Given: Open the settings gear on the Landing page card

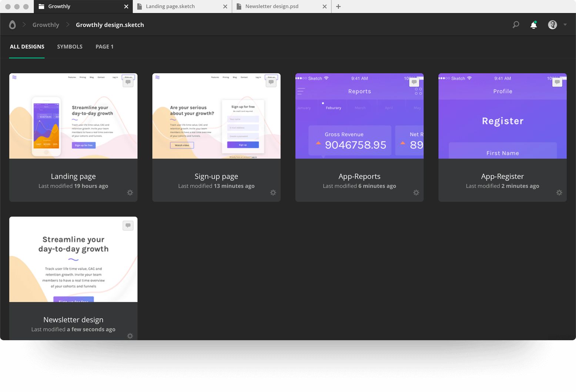Looking at the screenshot, I should click(130, 193).
